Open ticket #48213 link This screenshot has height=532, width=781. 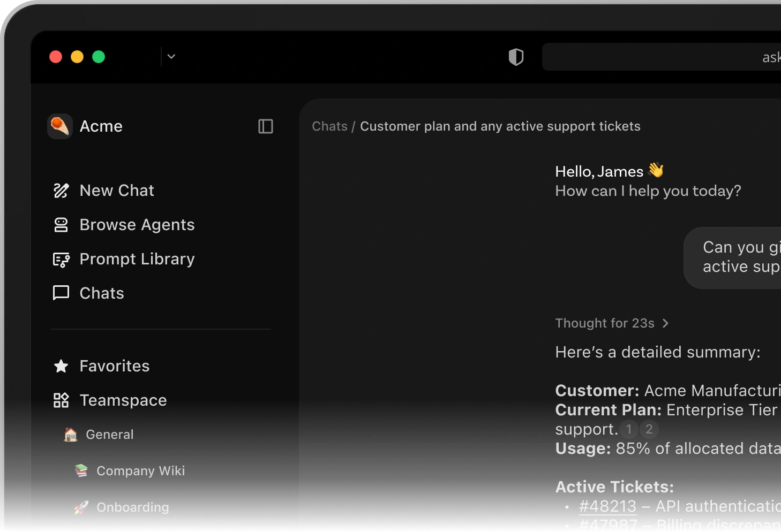coord(608,506)
